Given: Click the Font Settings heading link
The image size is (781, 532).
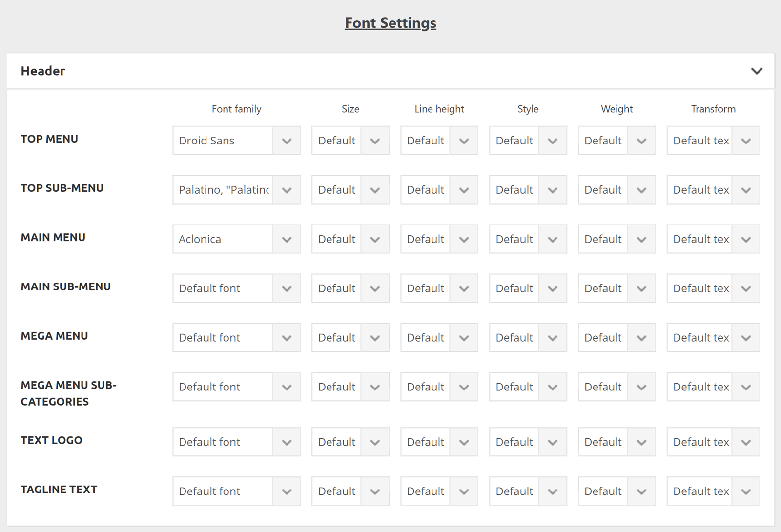Looking at the screenshot, I should click(390, 23).
